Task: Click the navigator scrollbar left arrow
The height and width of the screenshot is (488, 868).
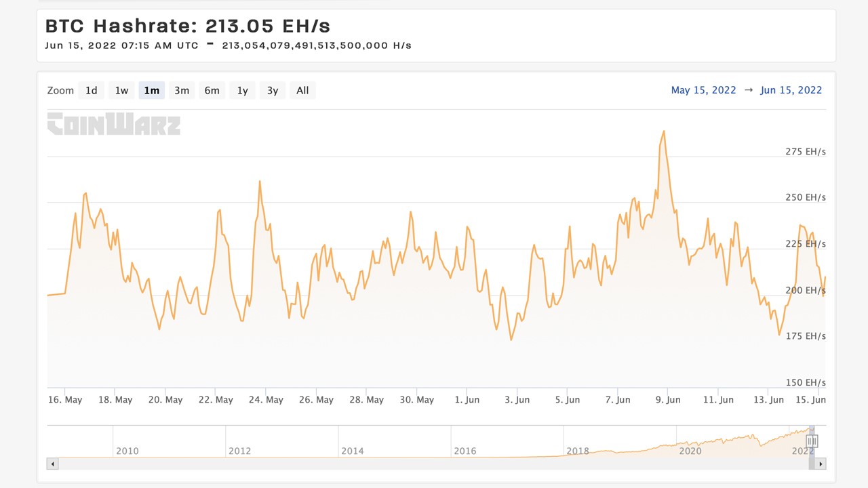Action: pos(52,464)
